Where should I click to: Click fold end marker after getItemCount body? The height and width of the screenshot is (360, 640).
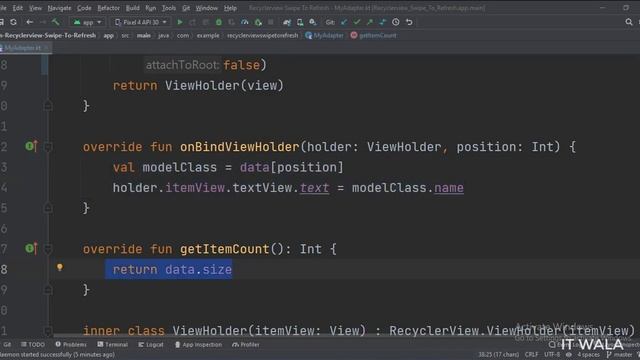pos(48,290)
